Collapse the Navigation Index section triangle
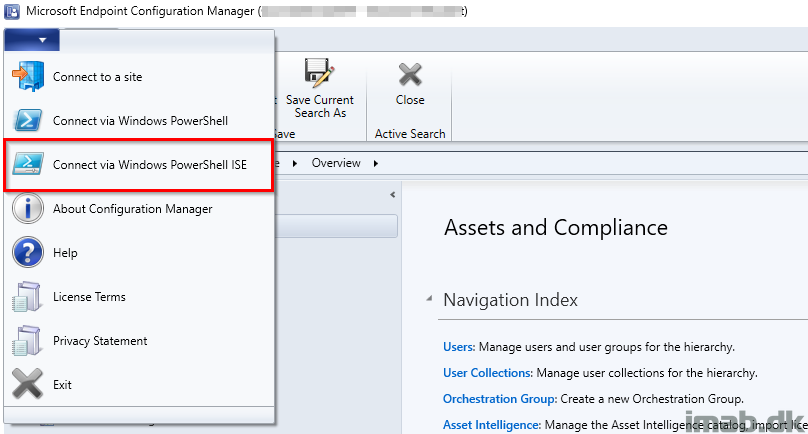 point(429,298)
